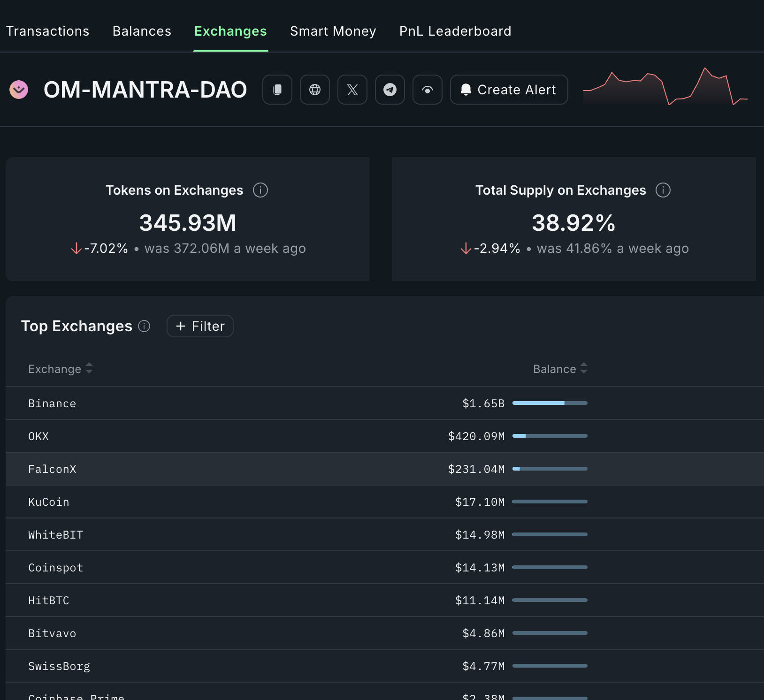The image size is (764, 700).
Task: Switch to the Smart Money tab
Action: coord(333,31)
